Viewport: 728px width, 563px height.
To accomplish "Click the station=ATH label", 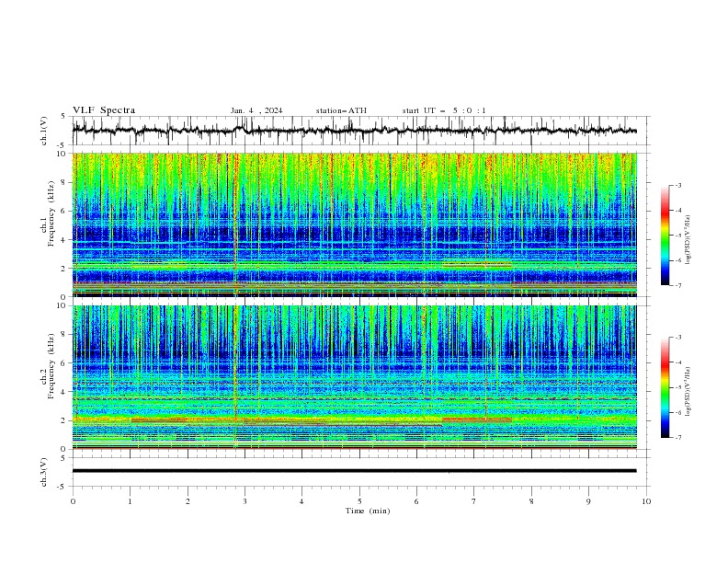I will pyautogui.click(x=341, y=110).
